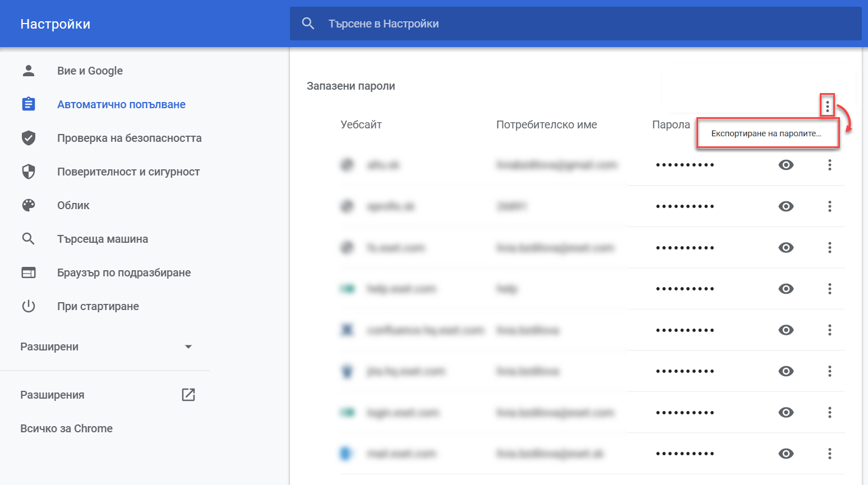This screenshot has width=868, height=485.
Task: Open three-dot menu for help.eset.com row
Action: pos(830,289)
